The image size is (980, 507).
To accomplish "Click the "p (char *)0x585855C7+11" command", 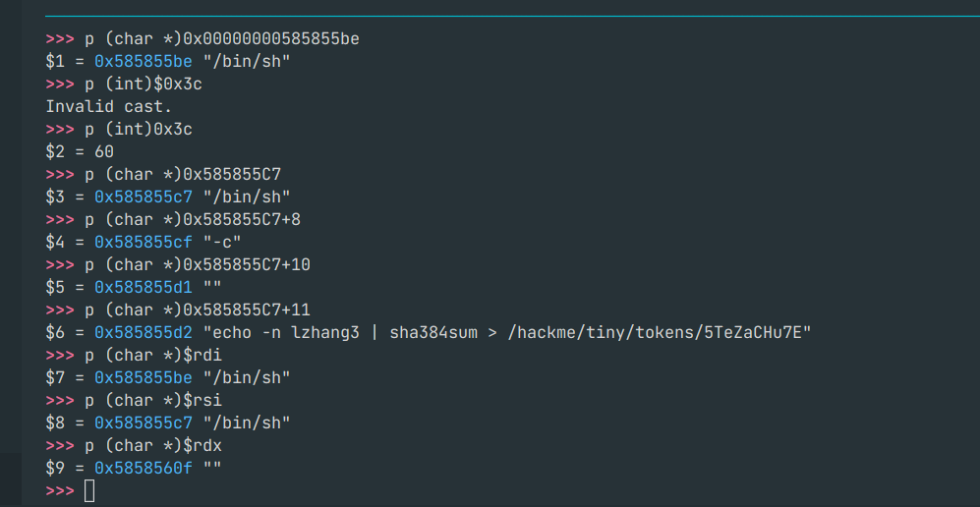I will 198,310.
